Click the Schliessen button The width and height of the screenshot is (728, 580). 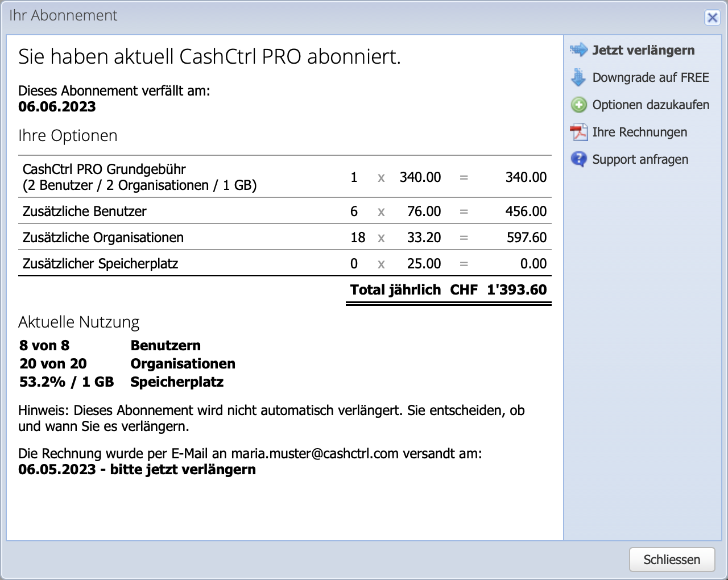672,560
